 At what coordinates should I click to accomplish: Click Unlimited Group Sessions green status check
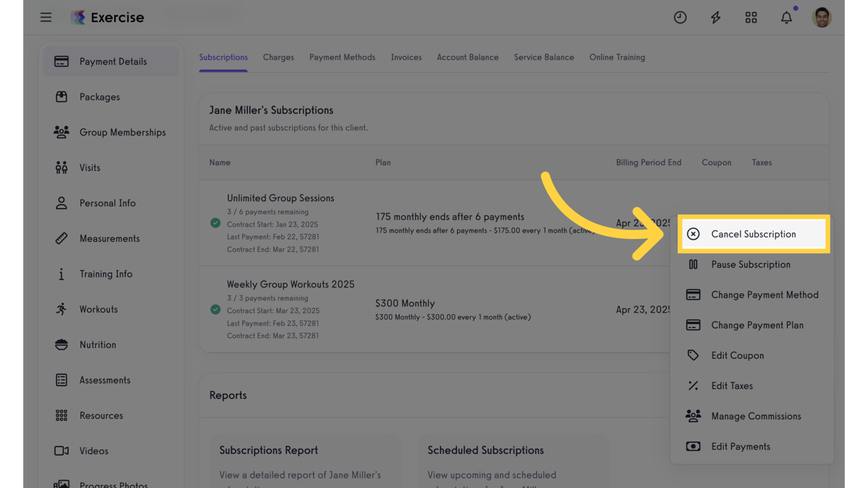tap(215, 223)
